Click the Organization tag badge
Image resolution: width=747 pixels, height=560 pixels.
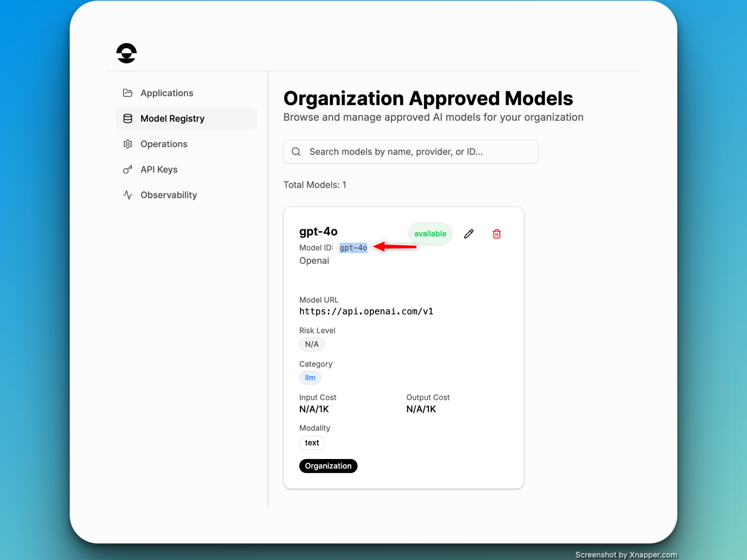click(x=328, y=466)
